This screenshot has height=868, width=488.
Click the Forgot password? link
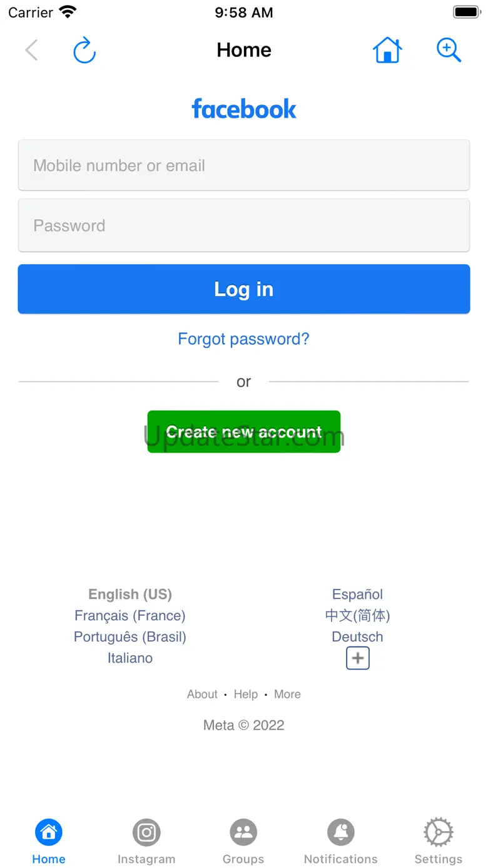click(x=244, y=339)
